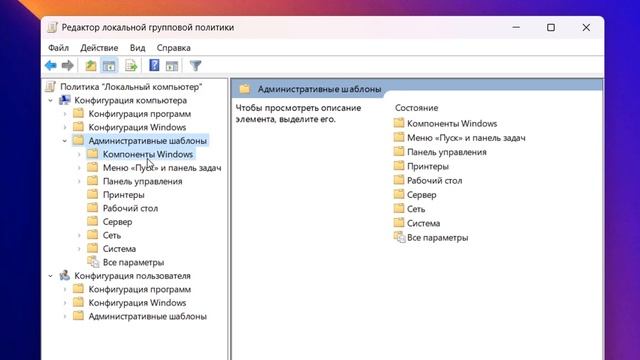Select Все параметры label in the tree

(x=133, y=262)
